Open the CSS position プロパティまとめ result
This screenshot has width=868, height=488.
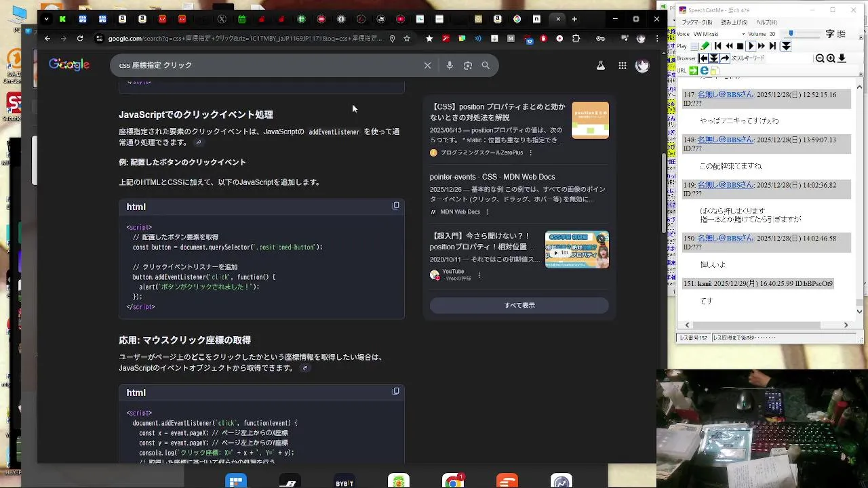click(498, 112)
